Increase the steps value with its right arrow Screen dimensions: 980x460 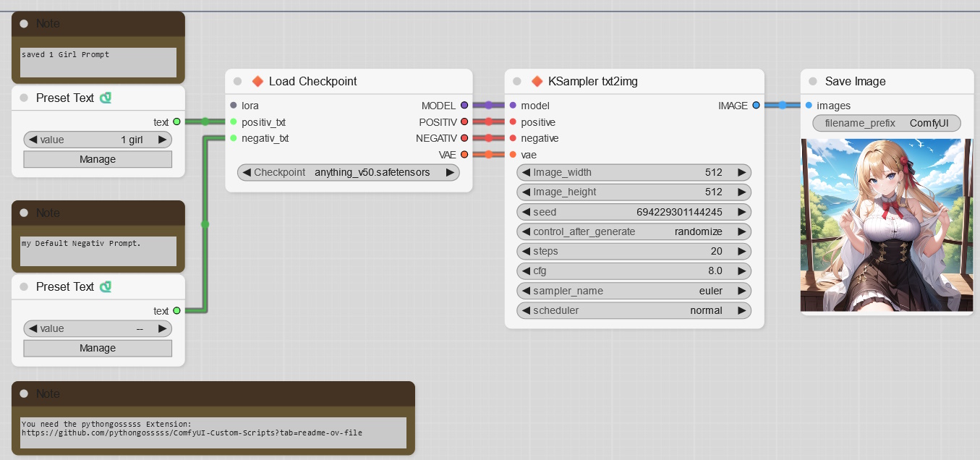coord(741,251)
